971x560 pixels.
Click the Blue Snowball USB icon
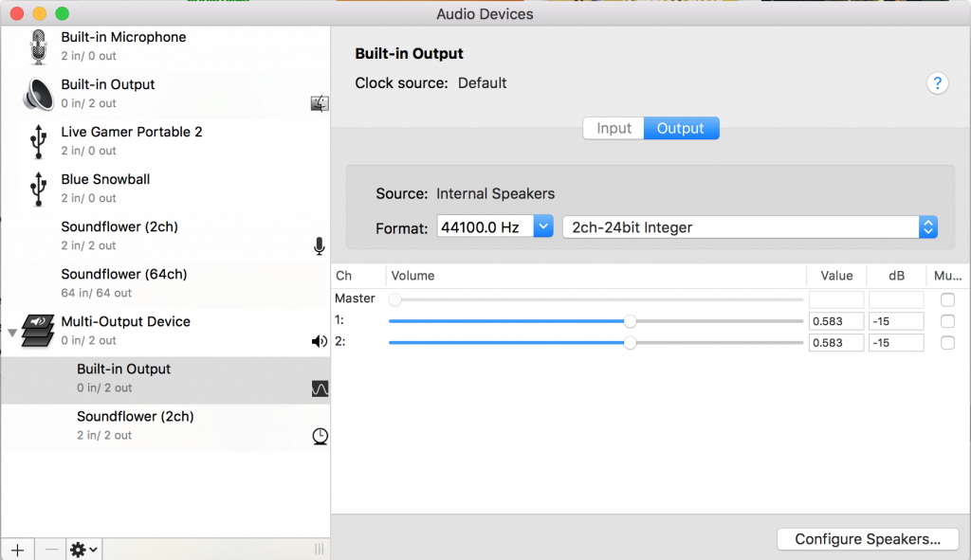(x=38, y=190)
